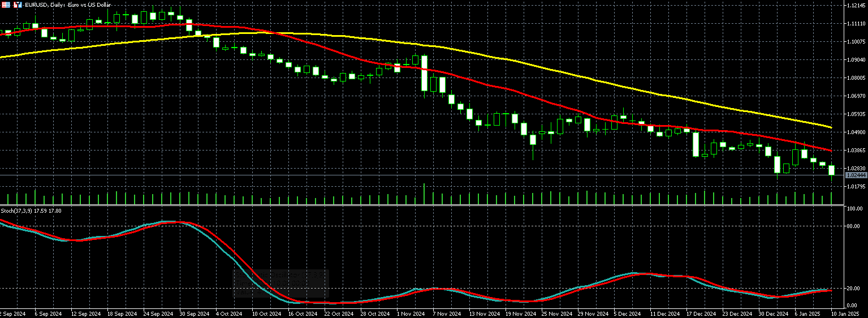Image resolution: width=868 pixels, height=318 pixels.
Task: Click the 25 Nov 2024 date label
Action: pos(556,313)
